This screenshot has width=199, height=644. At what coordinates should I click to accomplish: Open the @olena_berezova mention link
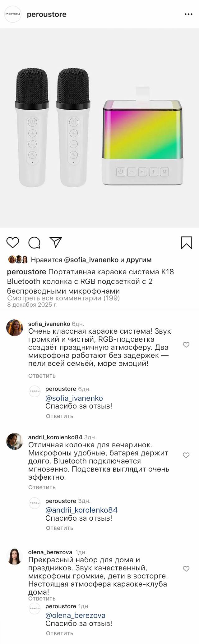click(x=75, y=615)
